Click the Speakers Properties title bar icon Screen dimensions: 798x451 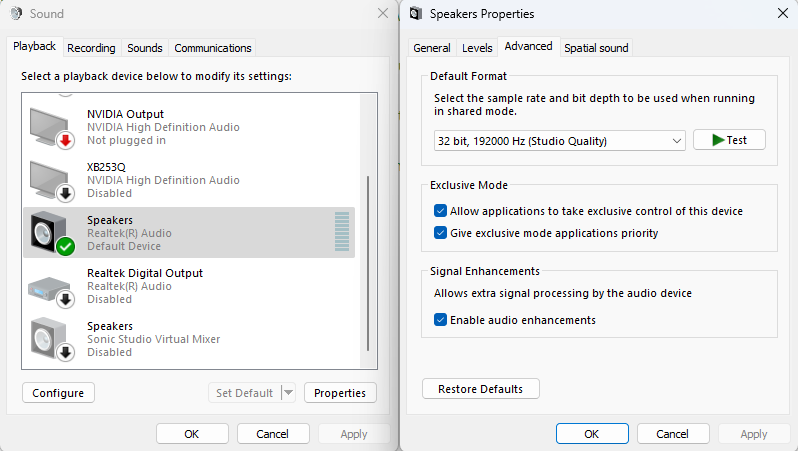415,14
